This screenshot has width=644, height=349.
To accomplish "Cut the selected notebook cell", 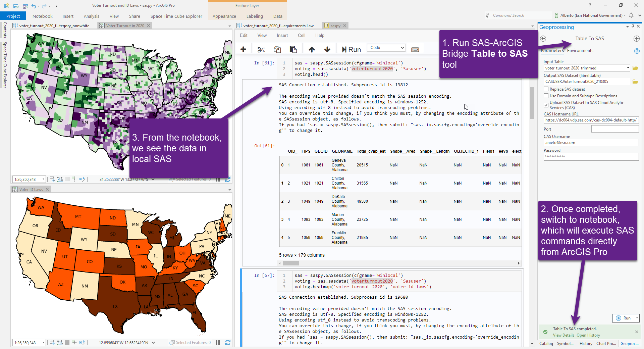I will [261, 49].
